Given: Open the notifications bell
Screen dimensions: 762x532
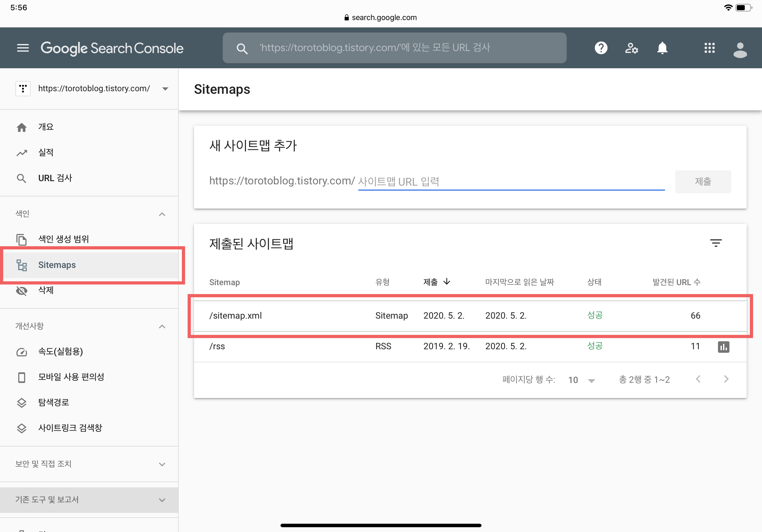Looking at the screenshot, I should coord(662,48).
